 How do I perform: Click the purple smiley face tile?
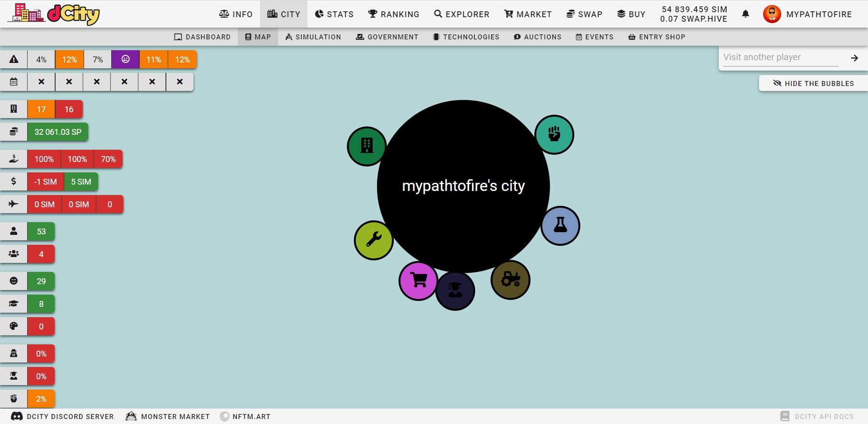[x=125, y=59]
